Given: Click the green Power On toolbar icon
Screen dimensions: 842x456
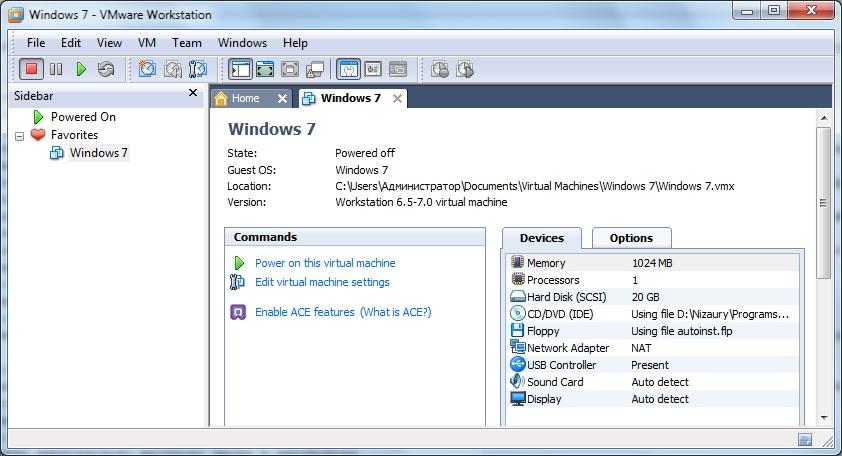Looking at the screenshot, I should point(81,69).
